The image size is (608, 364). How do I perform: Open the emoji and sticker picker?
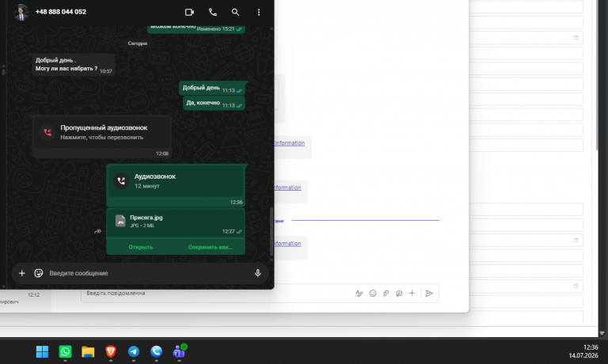(38, 273)
